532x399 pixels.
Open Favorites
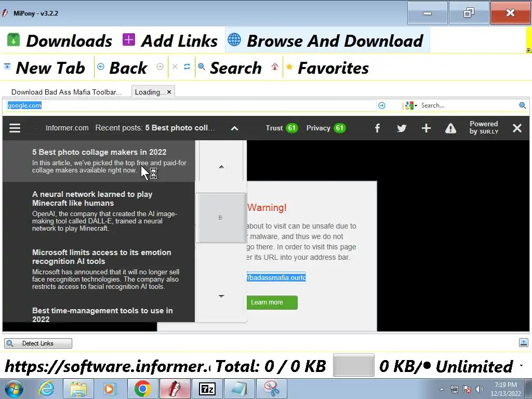click(x=327, y=68)
